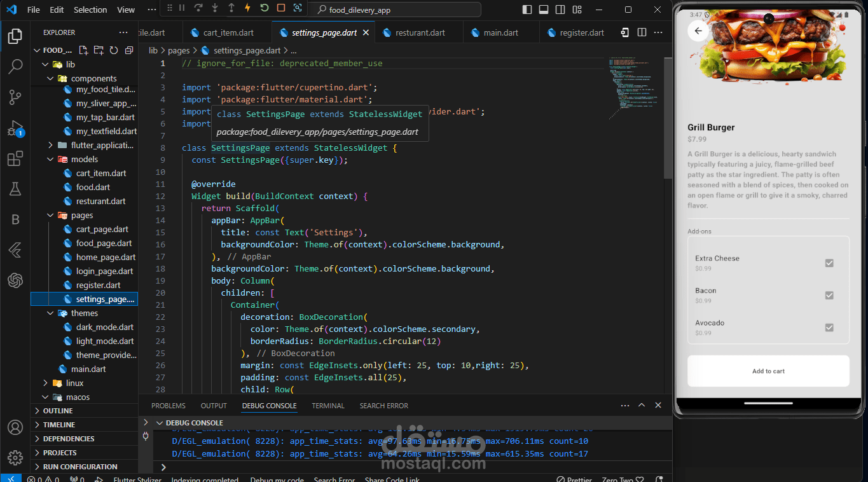This screenshot has height=482, width=868.
Task: Refresh the Explorer file tree
Action: (x=114, y=50)
